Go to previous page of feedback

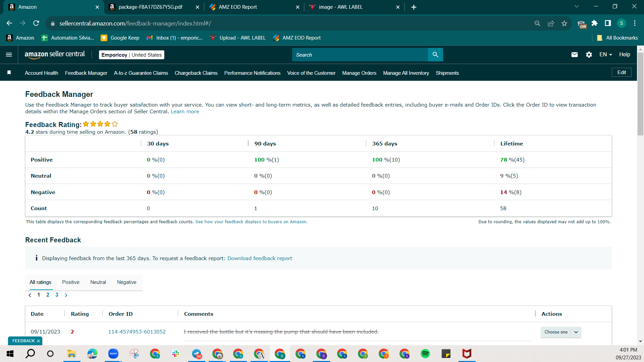30,295
